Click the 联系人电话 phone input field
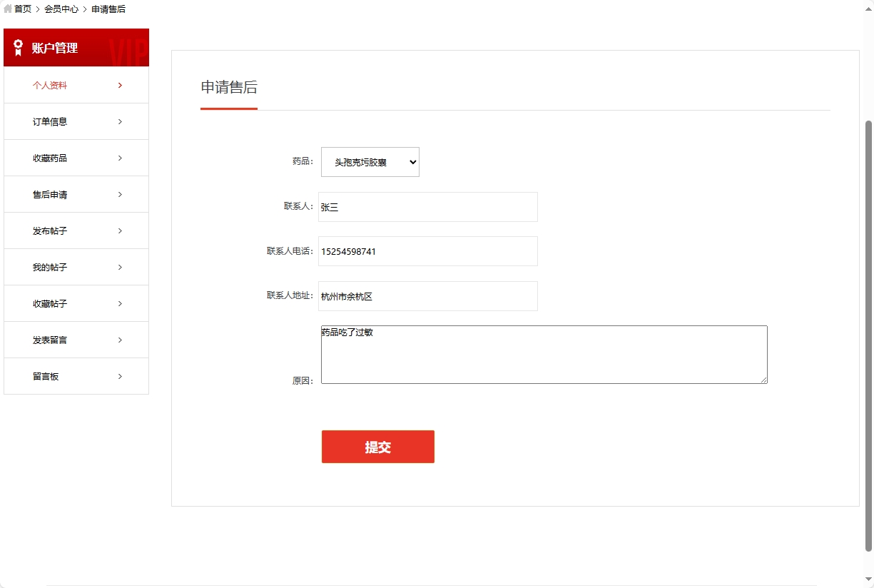This screenshot has height=588, width=874. 427,251
